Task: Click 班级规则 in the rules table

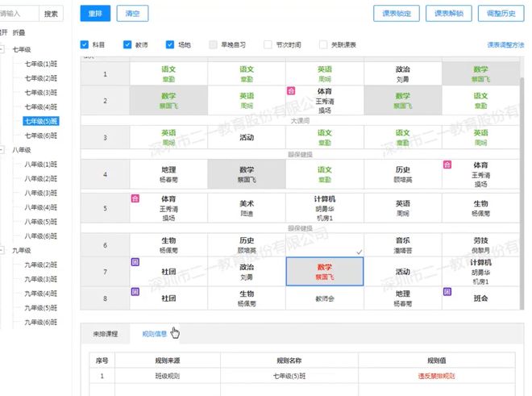Action: [168, 376]
